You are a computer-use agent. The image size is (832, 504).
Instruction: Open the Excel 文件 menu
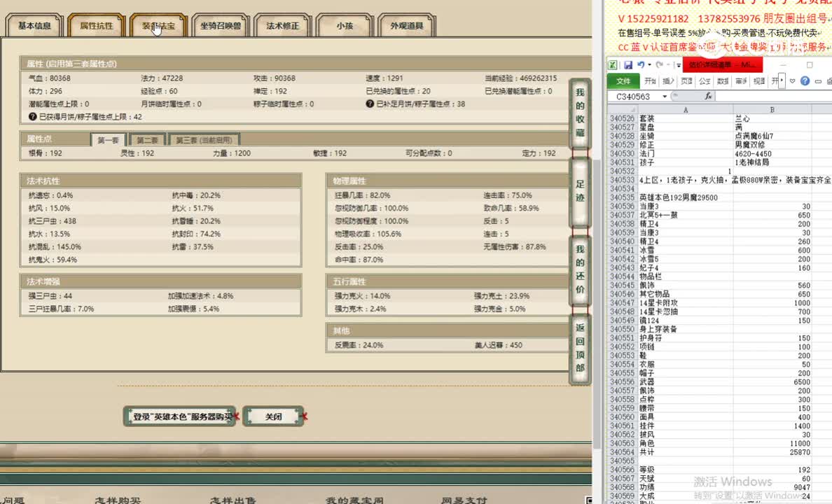(x=623, y=80)
